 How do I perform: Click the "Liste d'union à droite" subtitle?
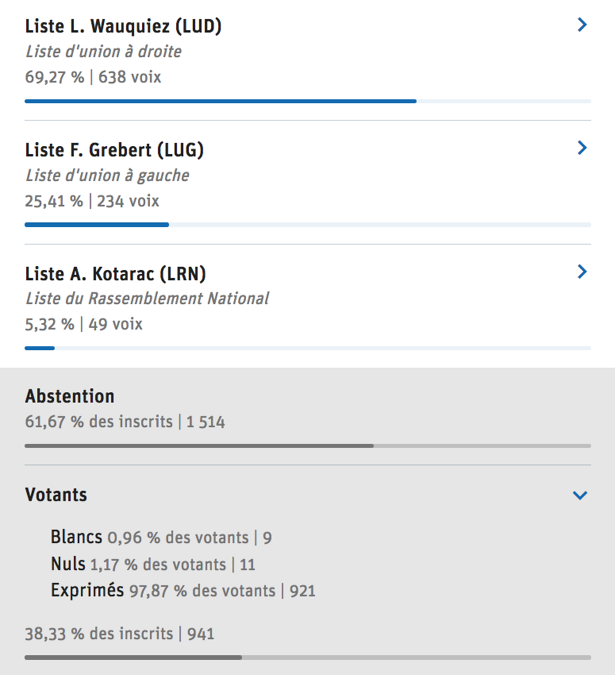point(103,52)
